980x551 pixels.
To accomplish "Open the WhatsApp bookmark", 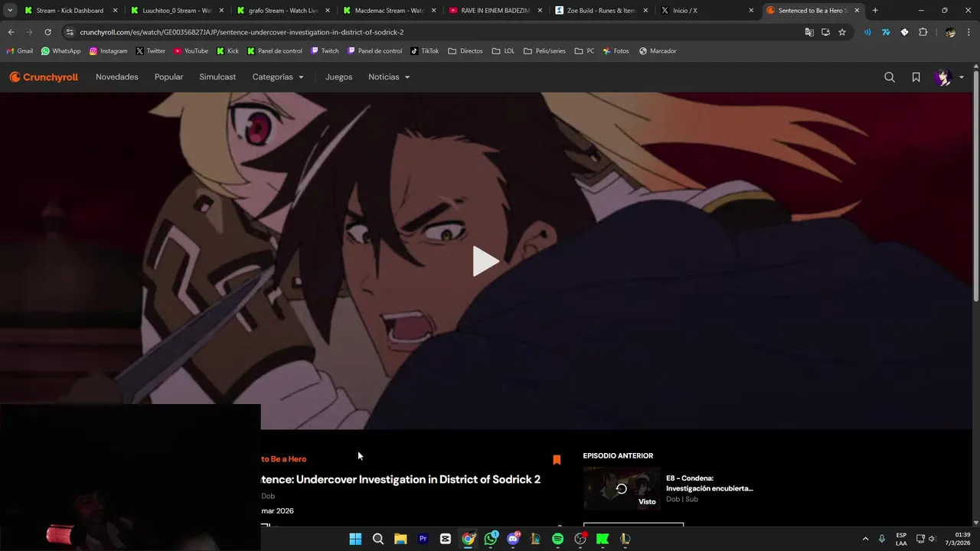I will pyautogui.click(x=60, y=51).
